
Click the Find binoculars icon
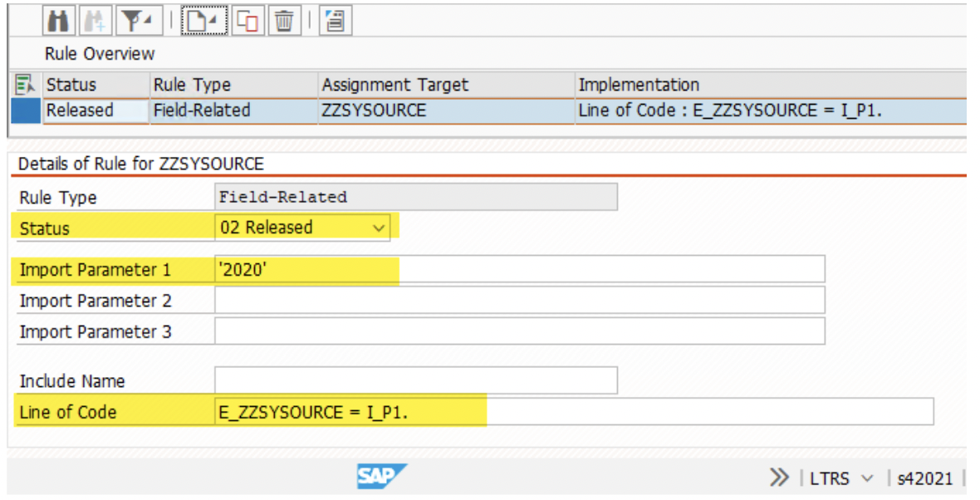pos(59,21)
